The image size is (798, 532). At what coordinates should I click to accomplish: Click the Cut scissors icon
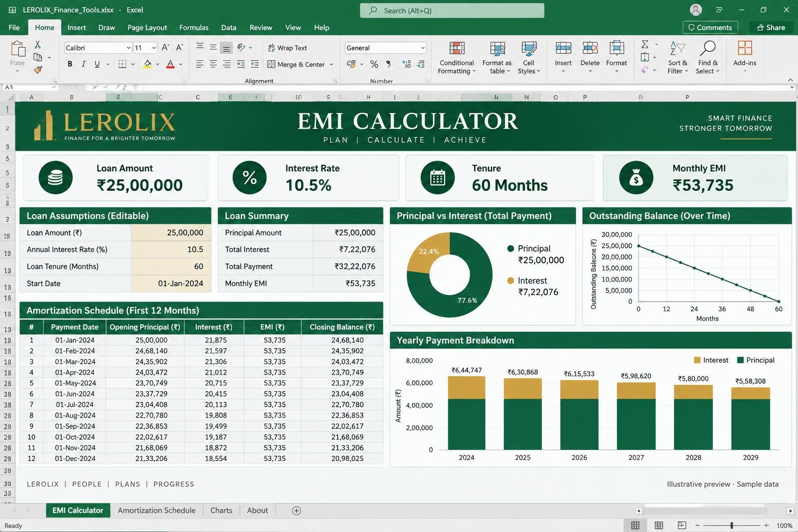37,45
